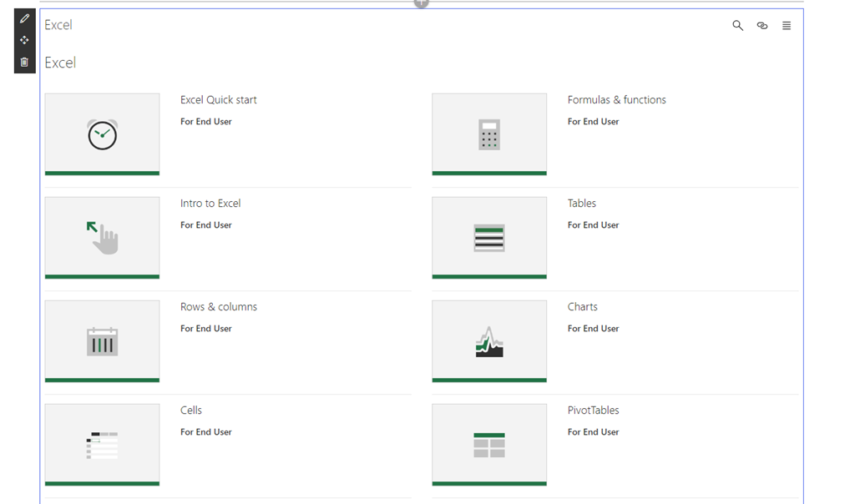This screenshot has width=855, height=504.
Task: Open the PivotTables title link
Action: point(593,411)
